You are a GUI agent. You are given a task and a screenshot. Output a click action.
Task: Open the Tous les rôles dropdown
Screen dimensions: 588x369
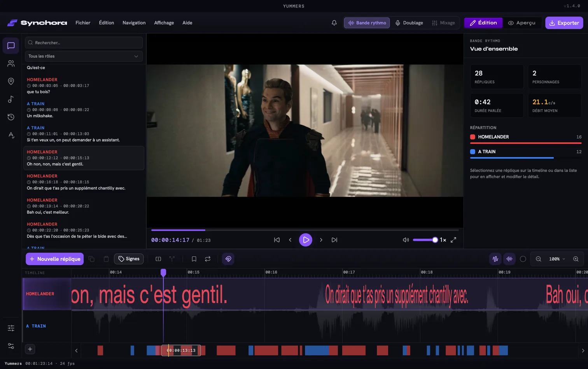point(84,56)
